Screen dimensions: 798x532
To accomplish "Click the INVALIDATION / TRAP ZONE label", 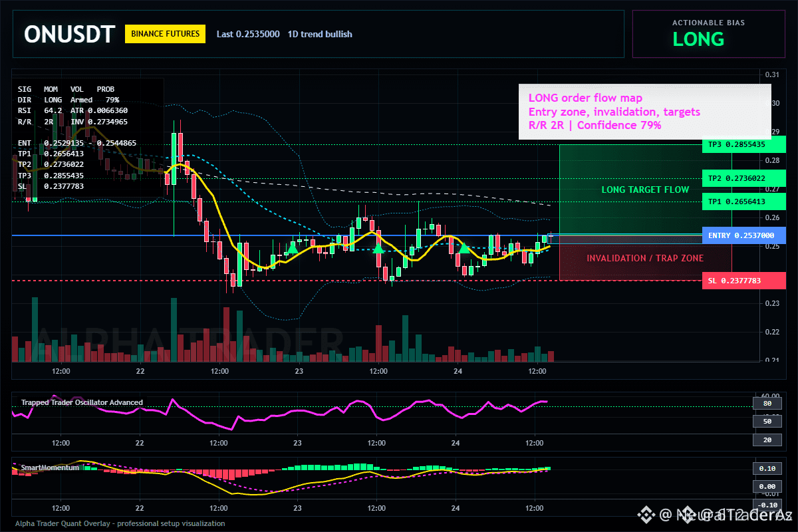I will coord(645,258).
